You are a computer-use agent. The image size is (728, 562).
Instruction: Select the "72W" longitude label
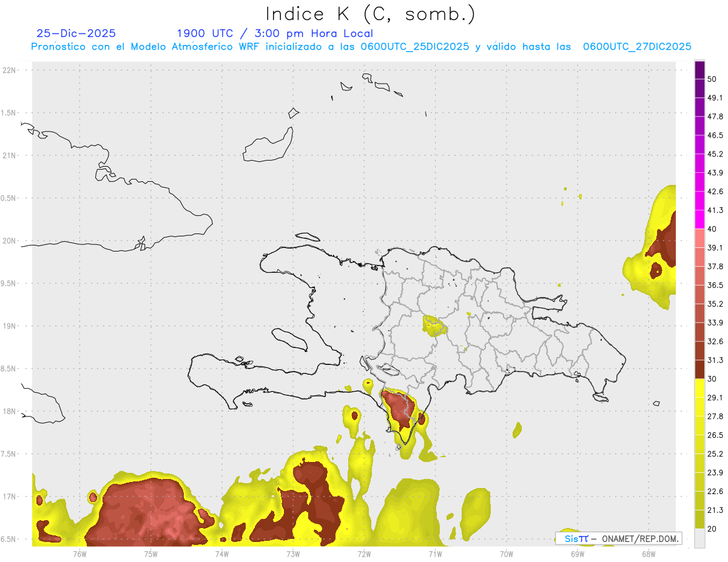pos(364,554)
